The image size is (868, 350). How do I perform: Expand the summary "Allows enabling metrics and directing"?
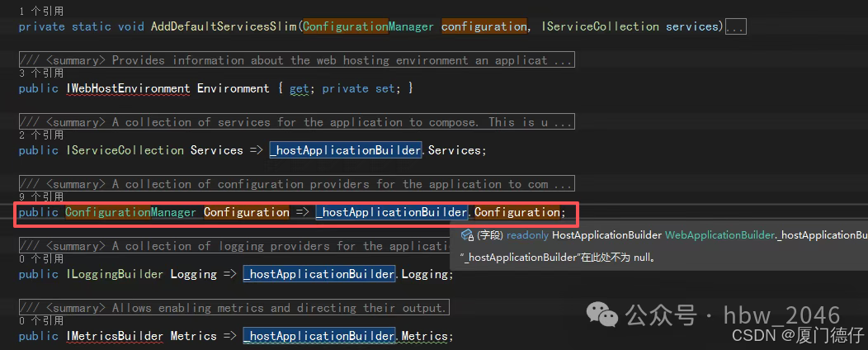point(234,309)
